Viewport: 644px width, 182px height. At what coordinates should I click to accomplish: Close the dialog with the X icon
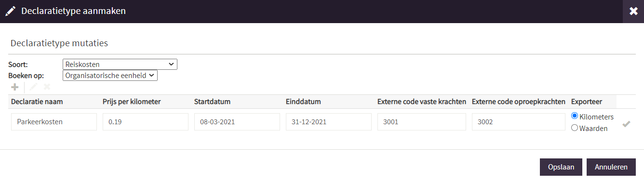click(x=633, y=11)
